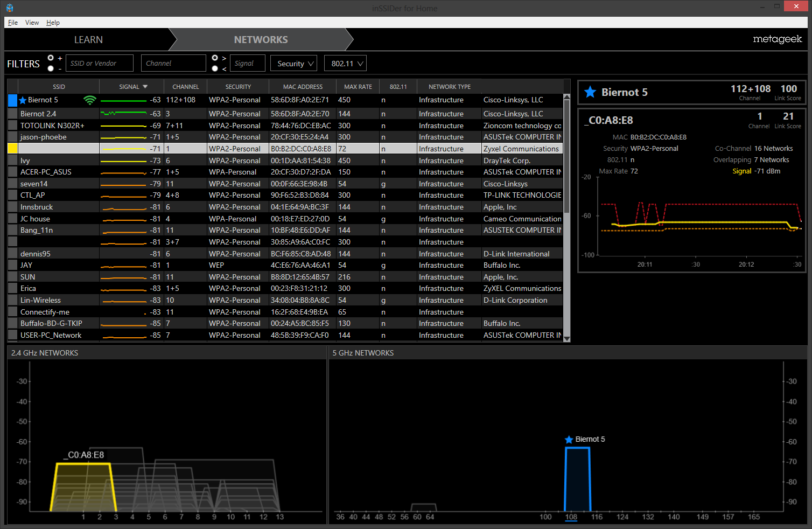The height and width of the screenshot is (529, 812).
Task: Click the underlined 108 channel label on 5 GHz axis
Action: point(571,517)
